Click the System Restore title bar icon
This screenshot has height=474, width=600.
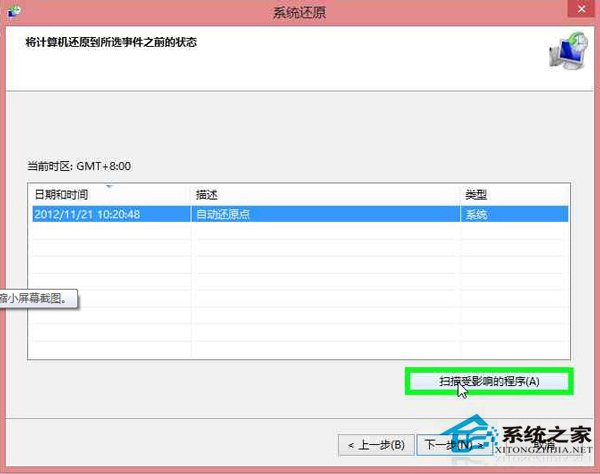[x=14, y=11]
